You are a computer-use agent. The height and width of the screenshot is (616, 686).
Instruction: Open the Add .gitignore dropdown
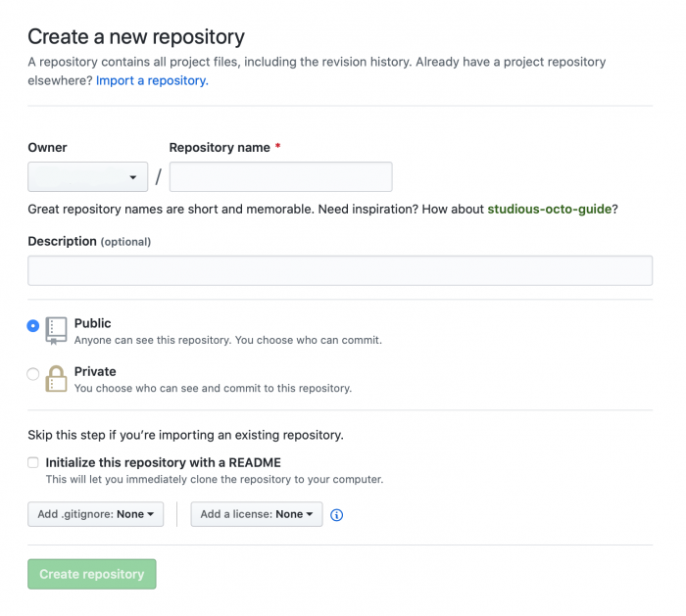click(x=96, y=514)
